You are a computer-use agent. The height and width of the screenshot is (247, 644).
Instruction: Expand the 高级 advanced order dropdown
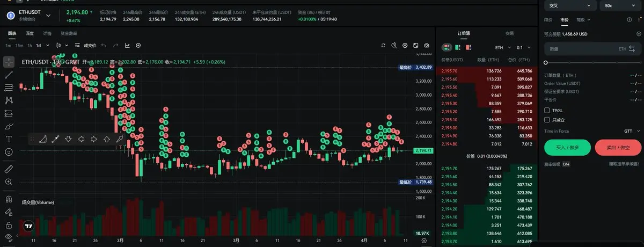583,19
